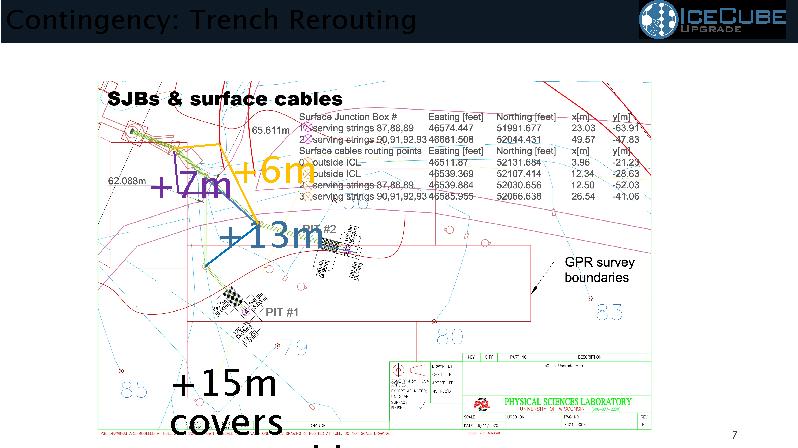Click the Easting [feet] column header
The height and width of the screenshot is (448, 798).
click(x=456, y=117)
